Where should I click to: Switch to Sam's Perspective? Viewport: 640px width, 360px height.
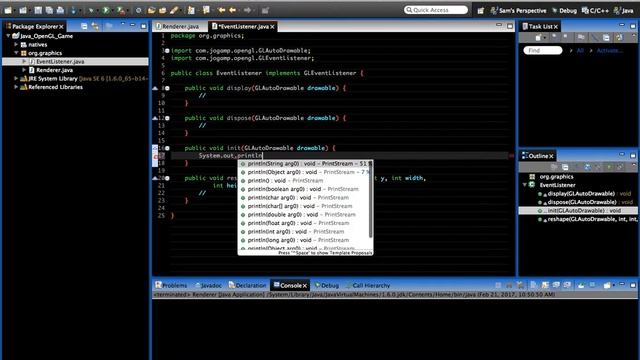pyautogui.click(x=518, y=11)
